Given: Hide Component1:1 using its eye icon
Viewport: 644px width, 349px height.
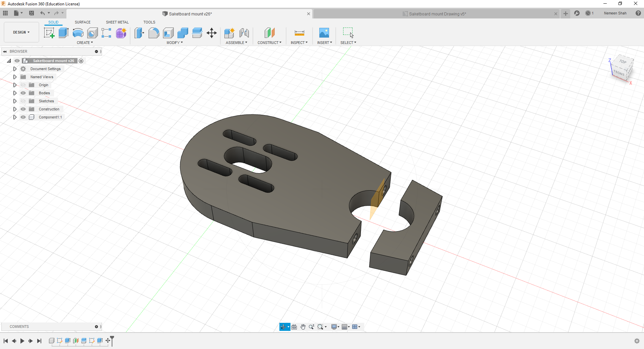Looking at the screenshot, I should point(23,117).
